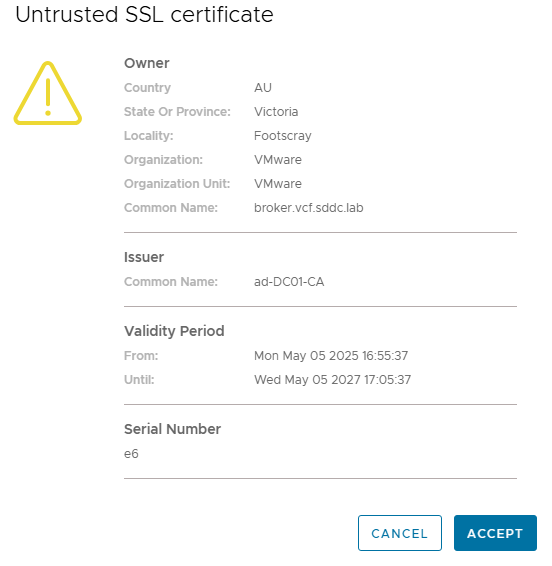Click the Validity Period heading
Screen dimensions: 552x566
(174, 331)
